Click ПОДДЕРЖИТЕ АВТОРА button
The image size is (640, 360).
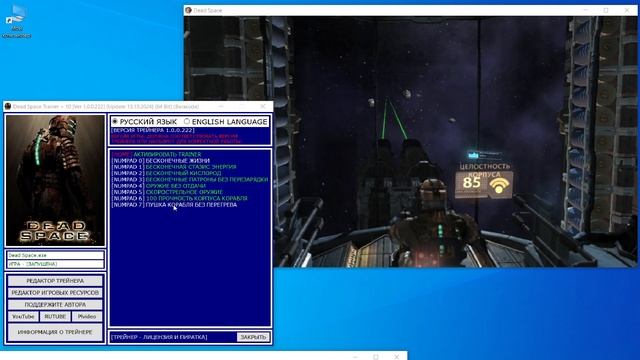click(55, 304)
